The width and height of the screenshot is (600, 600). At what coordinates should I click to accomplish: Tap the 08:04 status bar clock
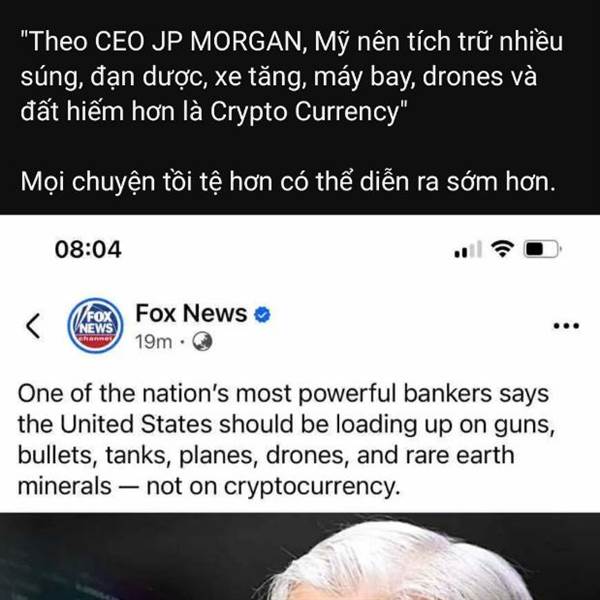88,249
